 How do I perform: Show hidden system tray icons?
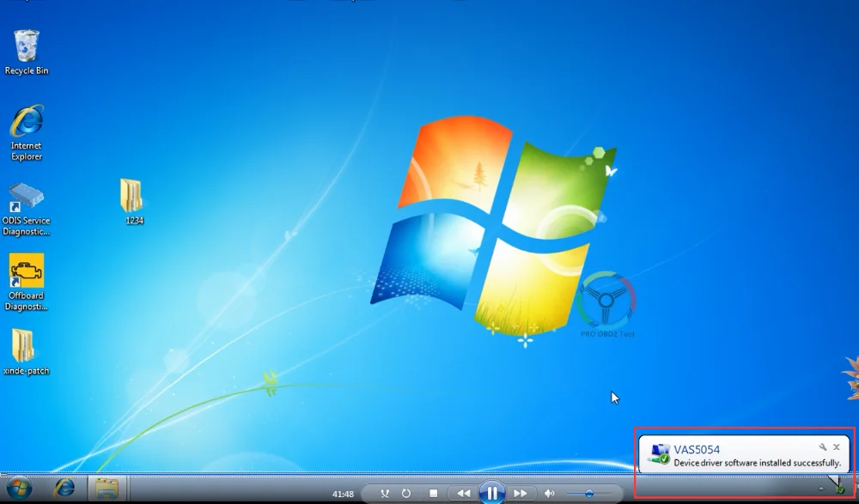(x=820, y=489)
